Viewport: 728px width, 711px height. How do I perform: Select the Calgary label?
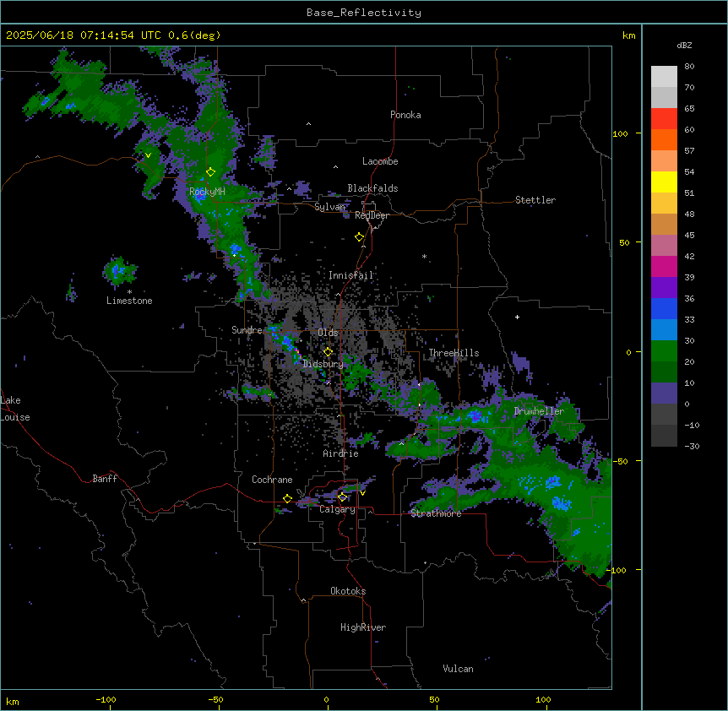[337, 509]
